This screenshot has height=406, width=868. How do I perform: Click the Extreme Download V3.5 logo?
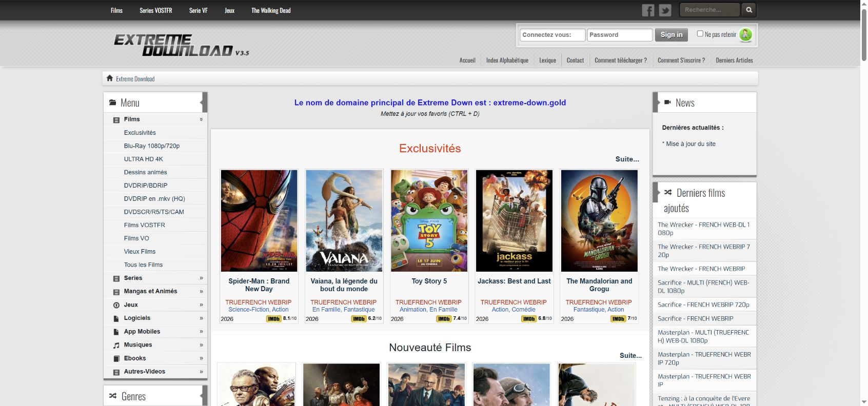pyautogui.click(x=181, y=45)
